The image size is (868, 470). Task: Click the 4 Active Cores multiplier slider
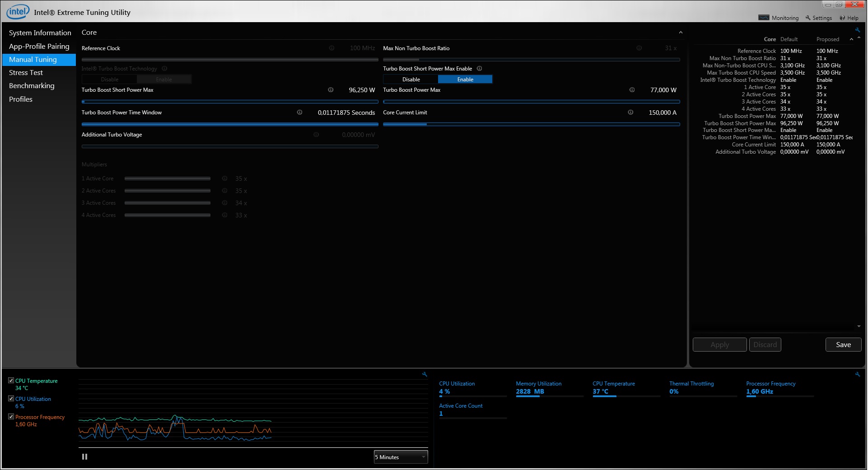tap(168, 215)
